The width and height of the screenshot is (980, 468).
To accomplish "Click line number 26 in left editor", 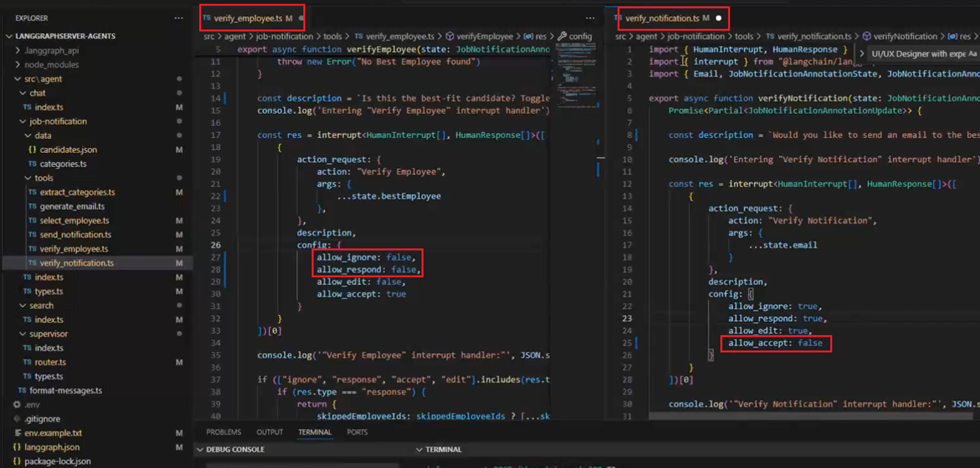I will tap(215, 245).
